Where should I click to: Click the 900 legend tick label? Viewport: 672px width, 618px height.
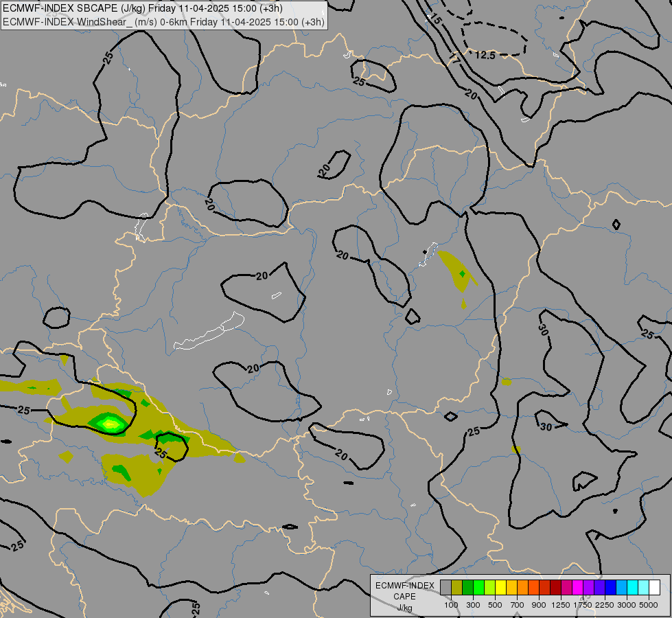539,605
